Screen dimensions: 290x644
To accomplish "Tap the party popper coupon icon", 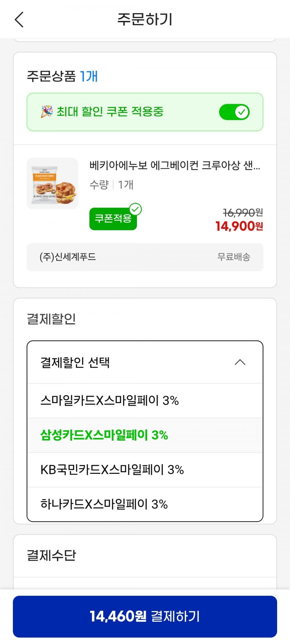I will [47, 112].
